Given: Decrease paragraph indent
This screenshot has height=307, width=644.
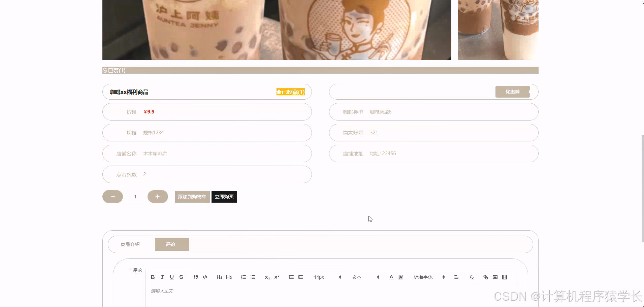Looking at the screenshot, I should pos(291,277).
